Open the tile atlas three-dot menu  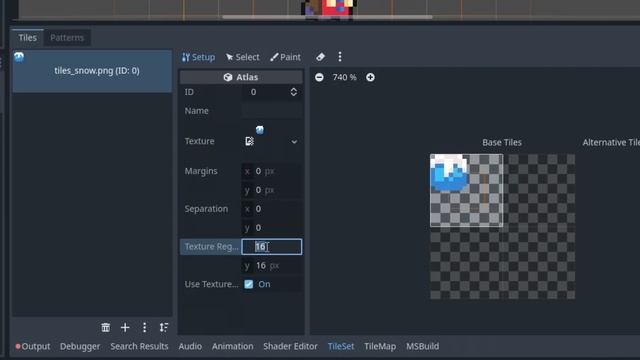[x=340, y=57]
